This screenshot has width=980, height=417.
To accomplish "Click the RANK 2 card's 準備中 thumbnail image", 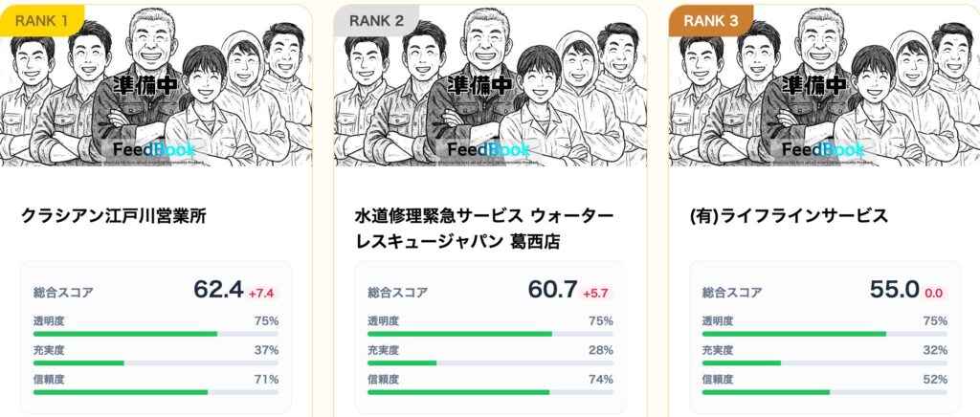I will (x=490, y=86).
